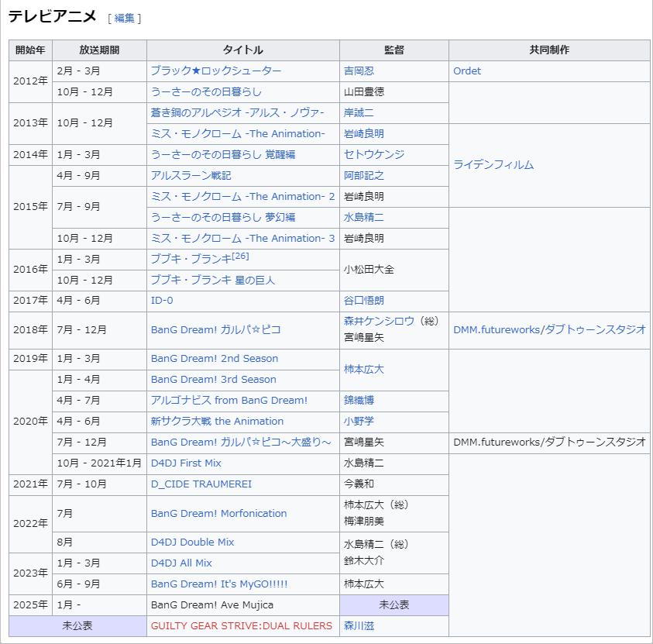
Task: Click the 編集 edit link beside テレビアニメ
Action: [124, 19]
